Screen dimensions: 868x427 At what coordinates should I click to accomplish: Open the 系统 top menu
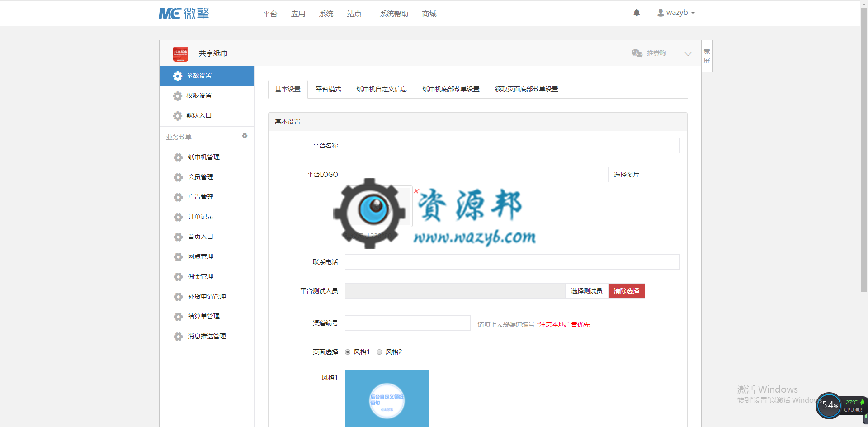click(x=326, y=14)
